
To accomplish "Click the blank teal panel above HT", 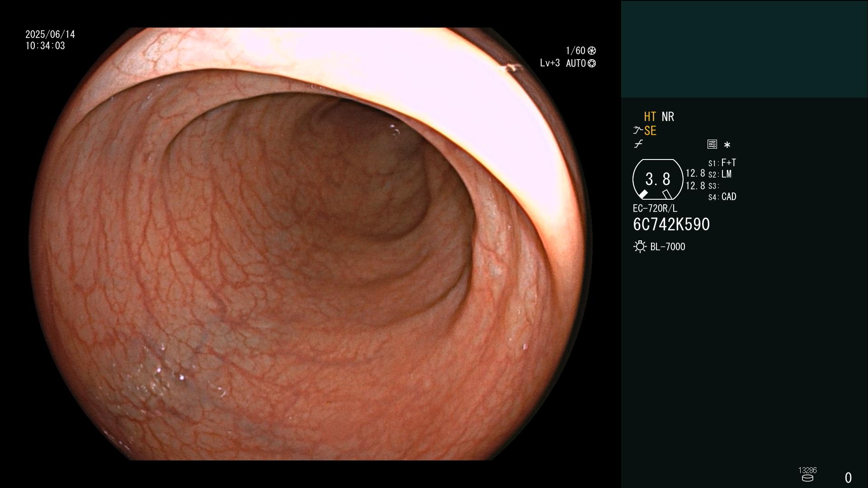I will [x=744, y=49].
